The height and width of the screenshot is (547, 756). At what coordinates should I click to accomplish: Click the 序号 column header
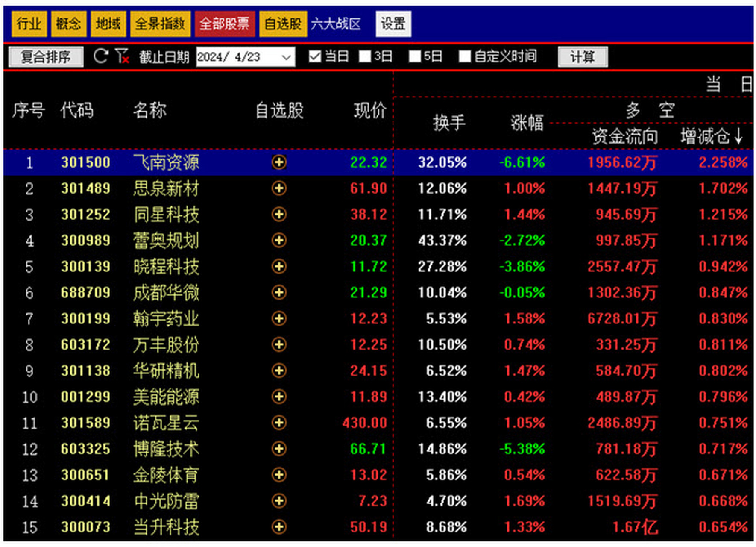click(x=29, y=110)
